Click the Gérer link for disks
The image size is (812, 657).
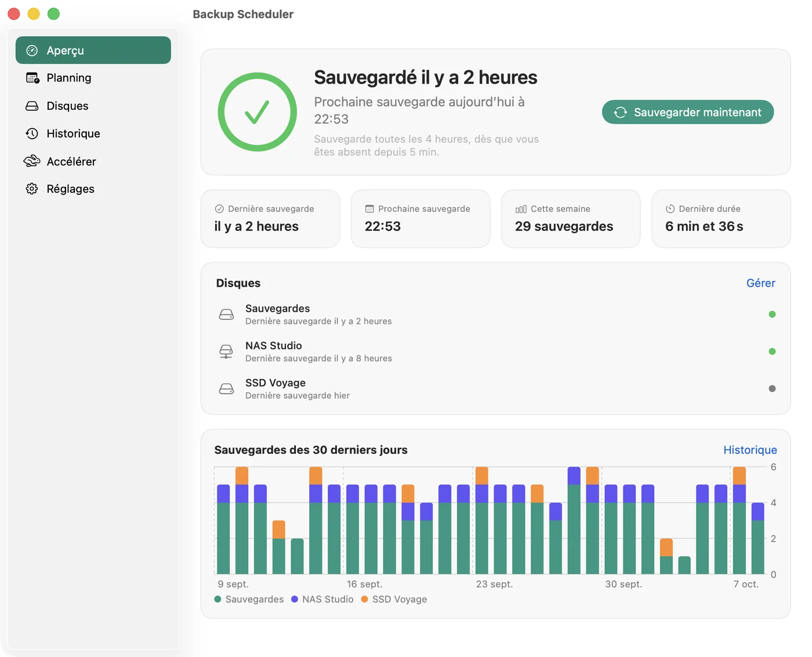pyautogui.click(x=761, y=283)
